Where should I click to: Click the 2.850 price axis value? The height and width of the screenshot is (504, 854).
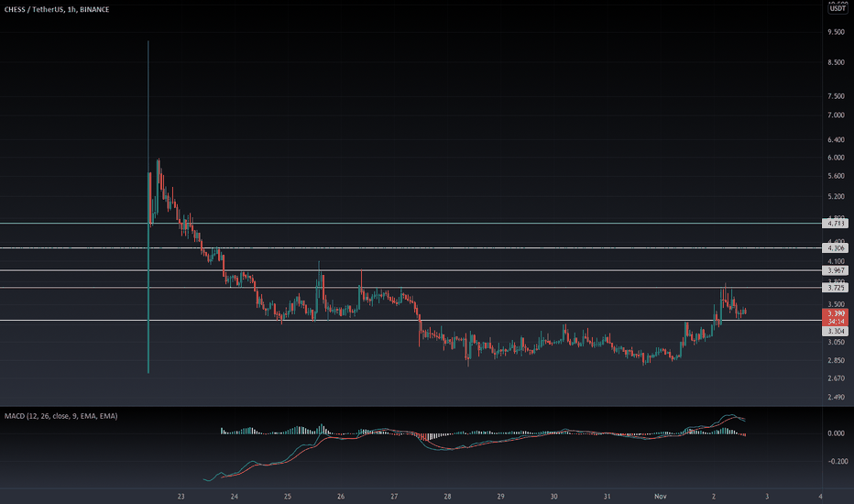(x=836, y=361)
